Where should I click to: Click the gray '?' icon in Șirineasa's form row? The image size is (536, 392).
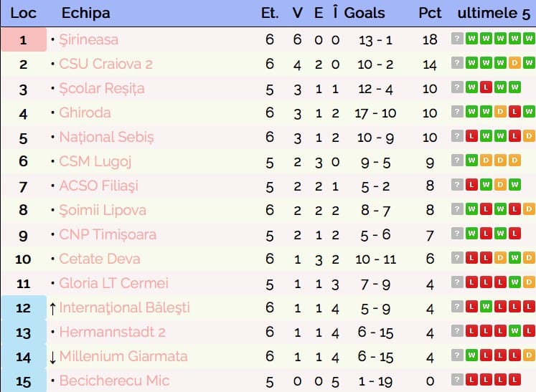click(456, 39)
